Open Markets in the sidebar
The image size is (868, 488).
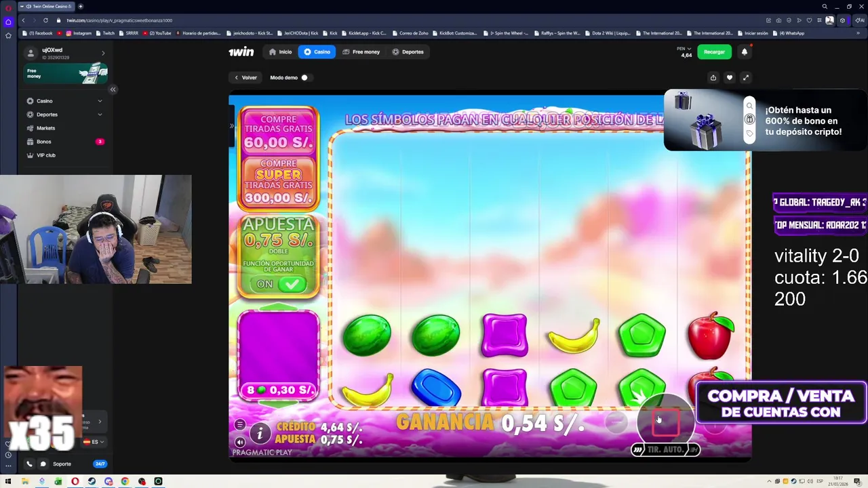point(64,128)
